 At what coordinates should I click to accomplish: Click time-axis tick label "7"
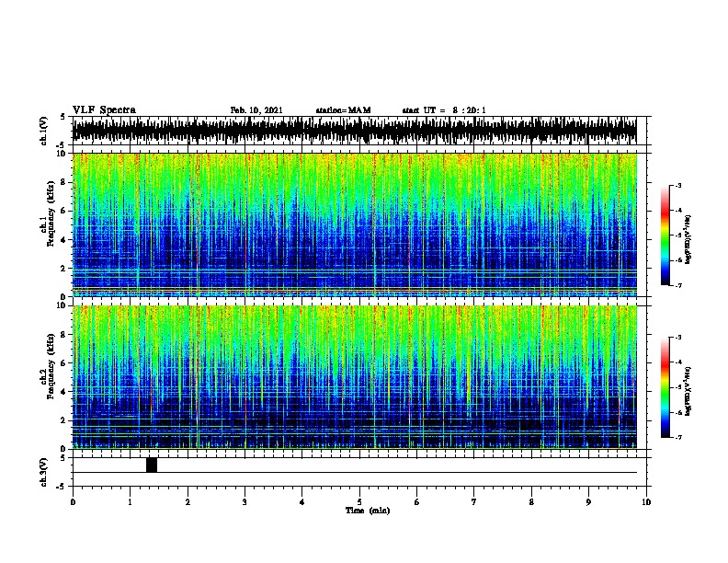coord(474,502)
